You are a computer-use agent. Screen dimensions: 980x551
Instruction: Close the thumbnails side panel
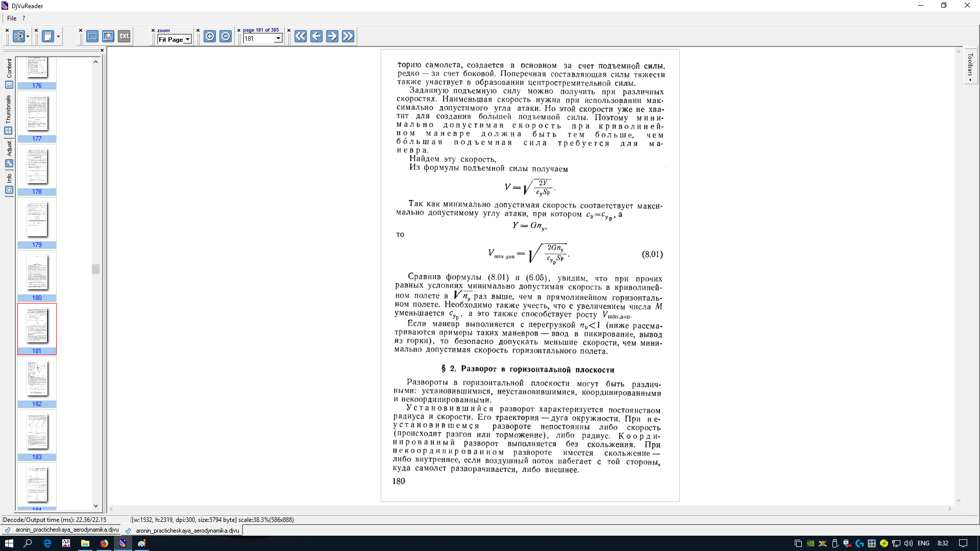[x=102, y=50]
